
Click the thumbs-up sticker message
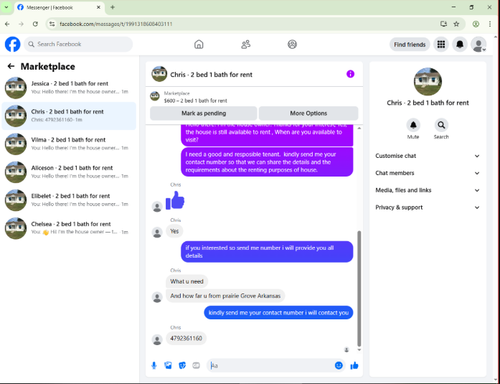(175, 200)
